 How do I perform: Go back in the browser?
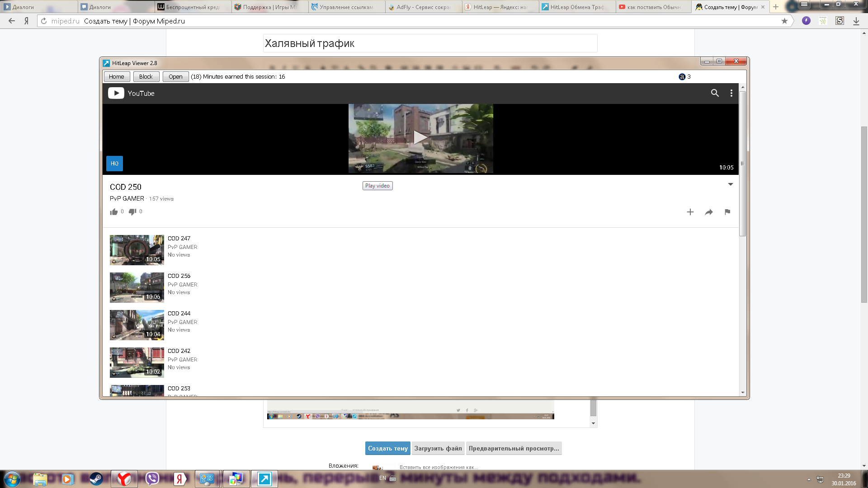point(12,21)
